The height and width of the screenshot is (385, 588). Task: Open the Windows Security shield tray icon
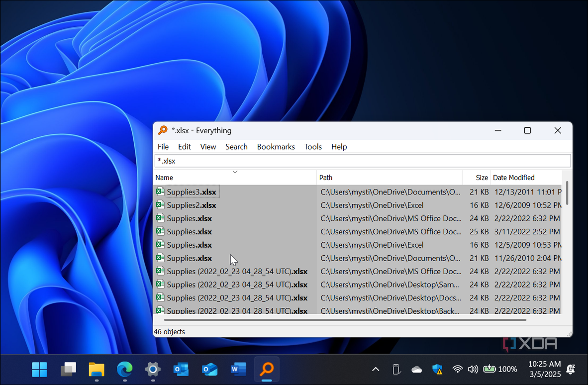pos(437,370)
